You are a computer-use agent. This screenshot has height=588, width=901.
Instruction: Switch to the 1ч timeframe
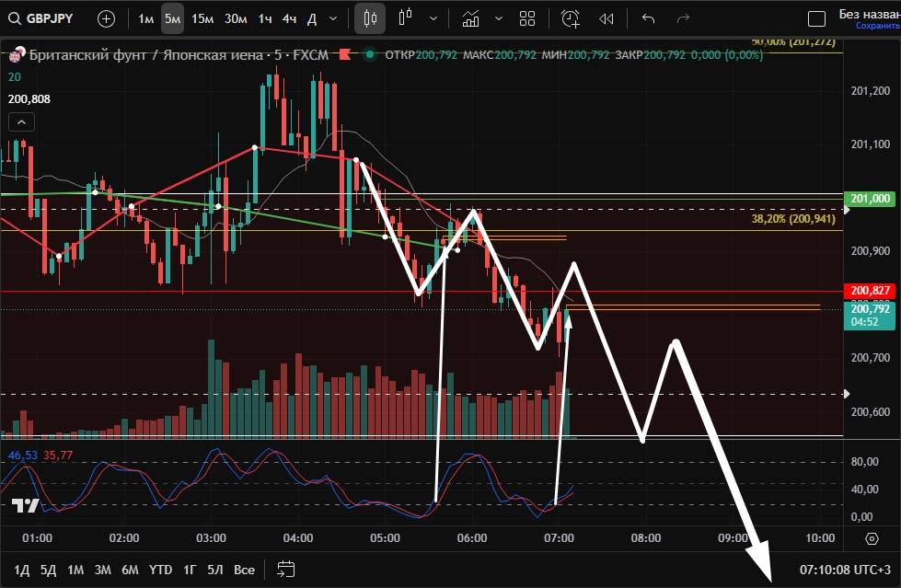264,18
